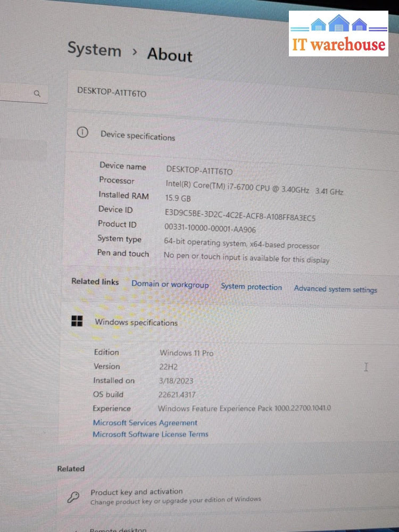
Task: Click the Device specifications info icon
Action: [82, 132]
